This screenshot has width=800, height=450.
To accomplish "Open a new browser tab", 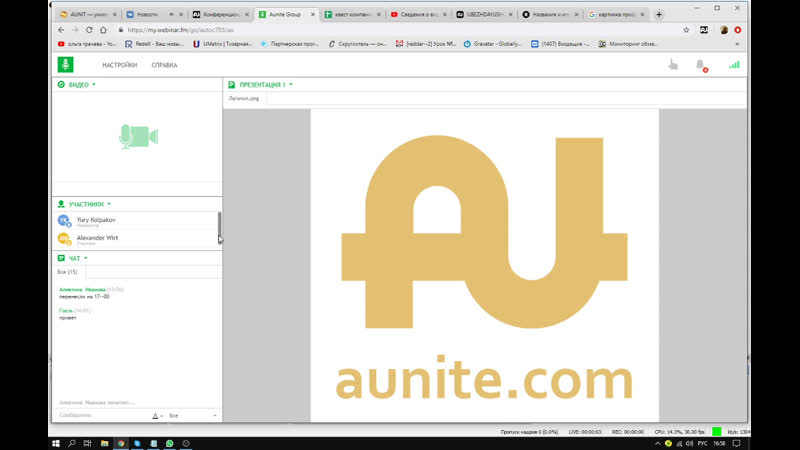I will point(659,15).
